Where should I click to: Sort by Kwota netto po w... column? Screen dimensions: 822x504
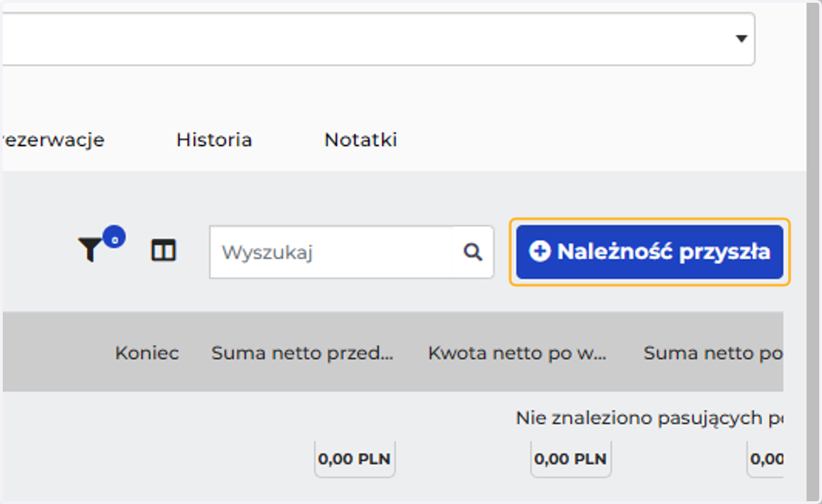tap(517, 353)
